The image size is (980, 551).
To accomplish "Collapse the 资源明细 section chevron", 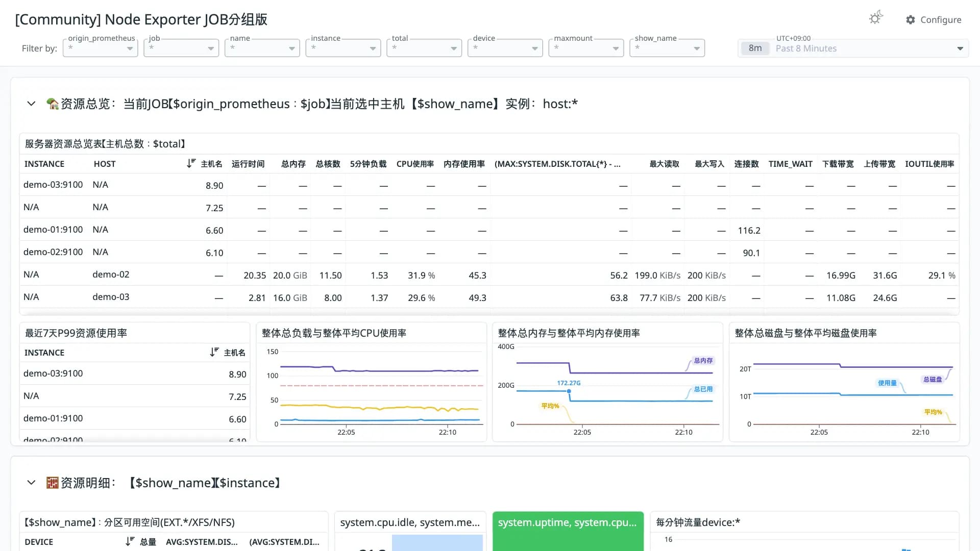I will coord(31,483).
